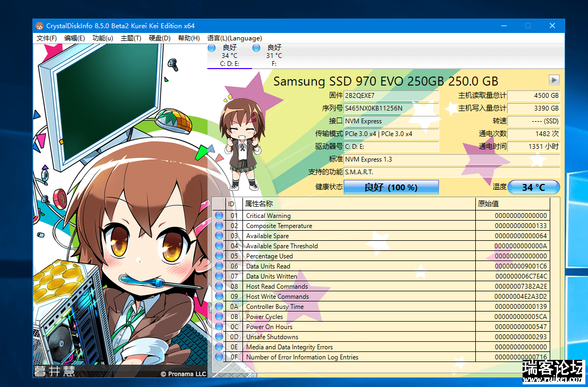Click the S.M.A.R.T. supported features field
The image size is (588, 387).
coord(452,172)
